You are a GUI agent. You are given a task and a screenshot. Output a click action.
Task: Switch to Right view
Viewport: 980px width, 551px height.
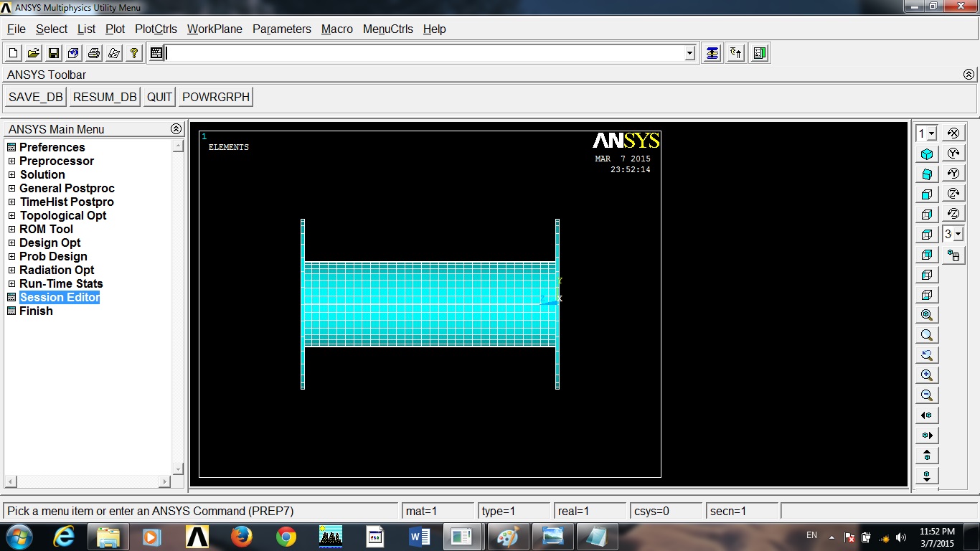point(927,215)
